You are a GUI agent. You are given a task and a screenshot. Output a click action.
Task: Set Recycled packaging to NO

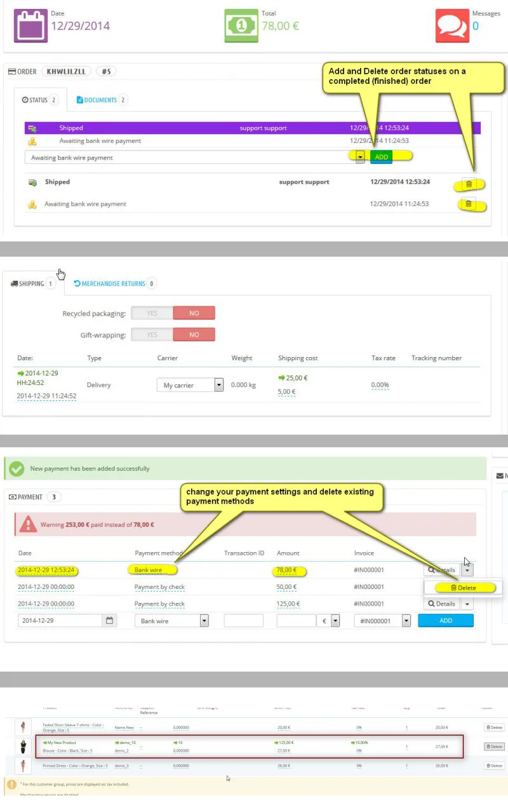point(194,313)
